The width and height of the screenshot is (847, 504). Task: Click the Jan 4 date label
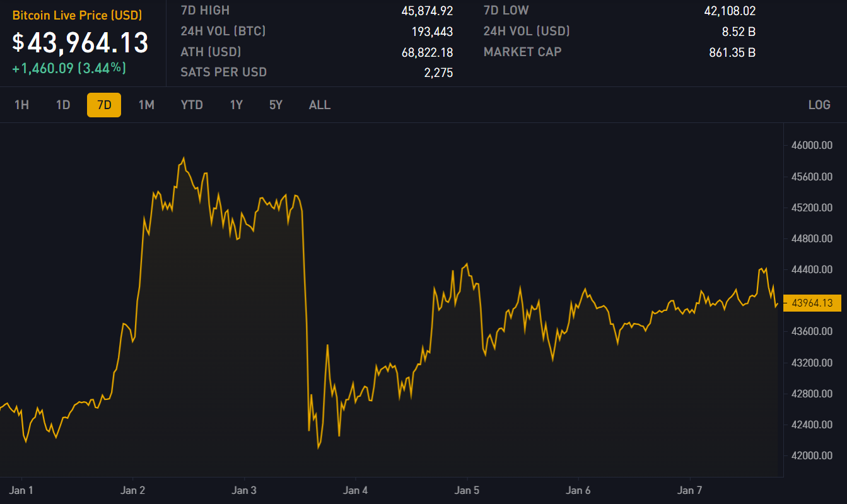[x=356, y=490]
